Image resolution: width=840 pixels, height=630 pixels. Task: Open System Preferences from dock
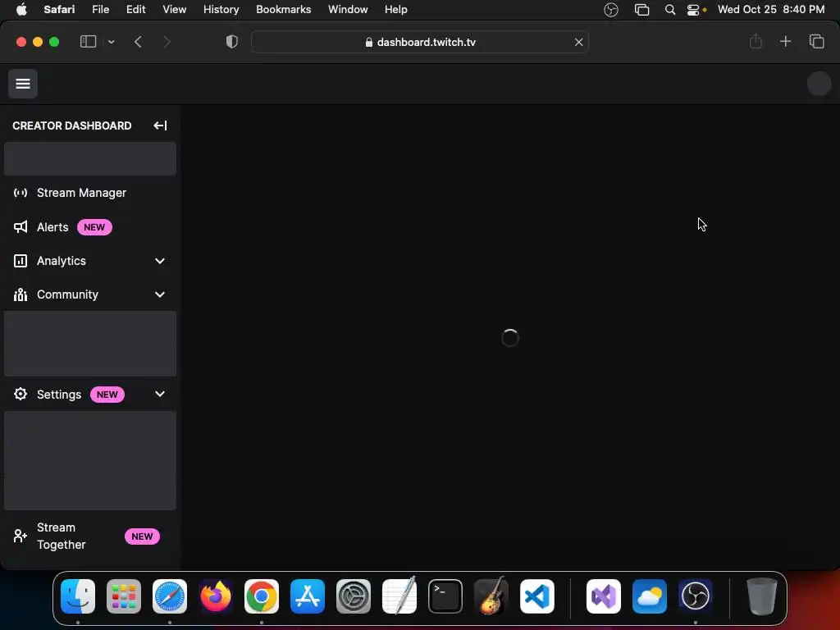(x=354, y=596)
